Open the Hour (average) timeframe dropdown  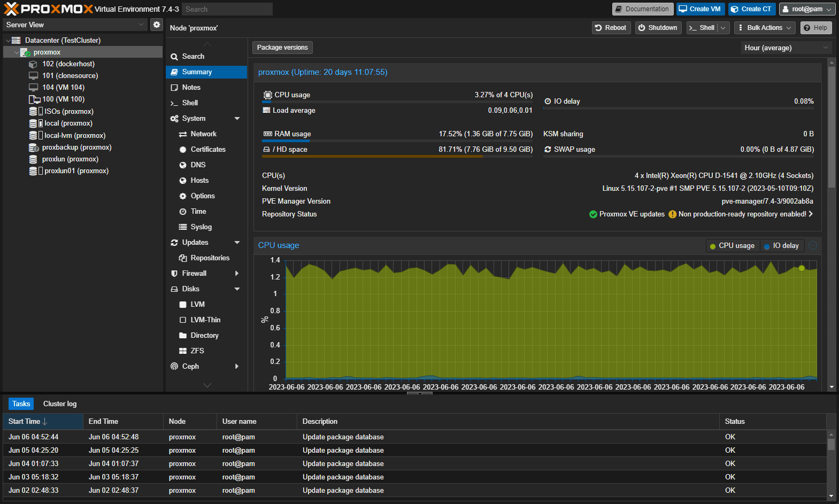pos(786,48)
